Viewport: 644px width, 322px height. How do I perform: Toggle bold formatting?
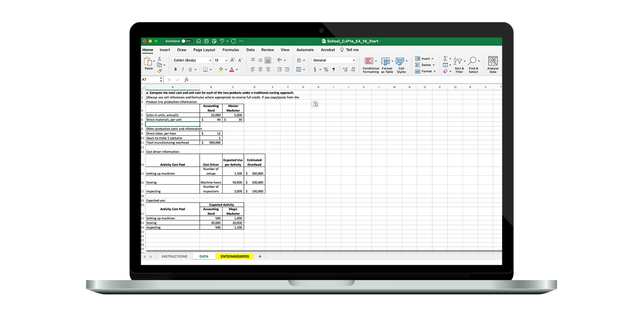(x=175, y=69)
